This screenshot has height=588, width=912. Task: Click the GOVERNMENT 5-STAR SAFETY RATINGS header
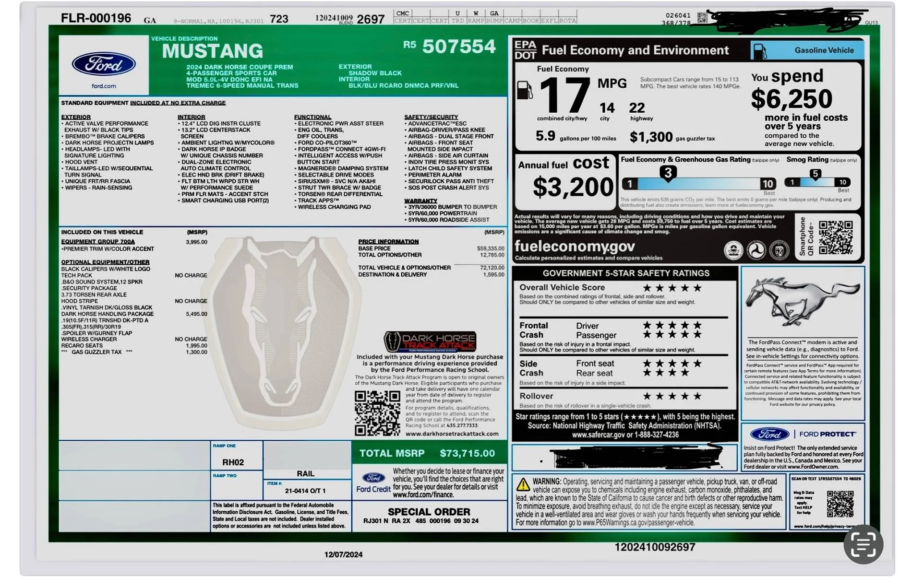point(626,273)
